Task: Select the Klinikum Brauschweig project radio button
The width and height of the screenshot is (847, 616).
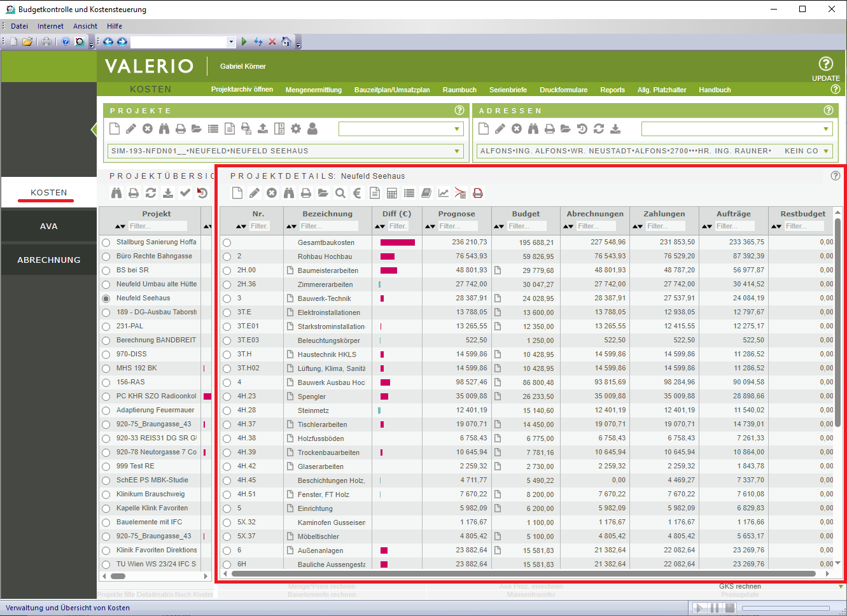Action: point(106,494)
